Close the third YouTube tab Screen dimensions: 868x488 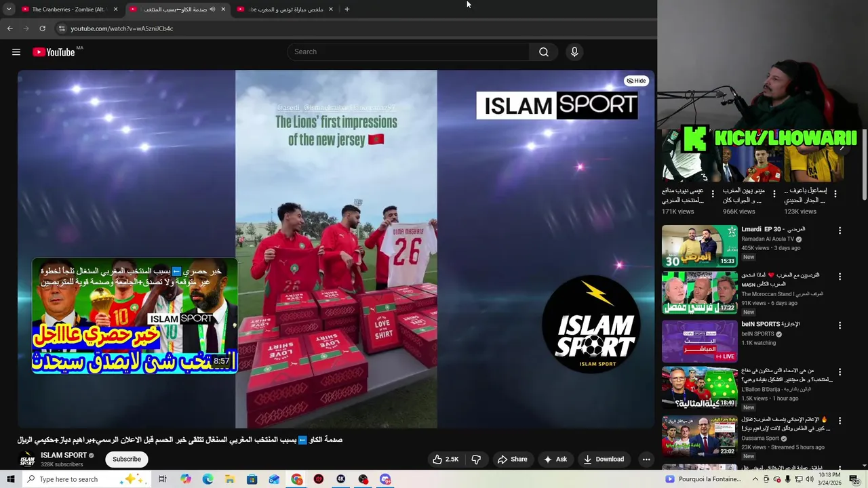[x=331, y=9]
